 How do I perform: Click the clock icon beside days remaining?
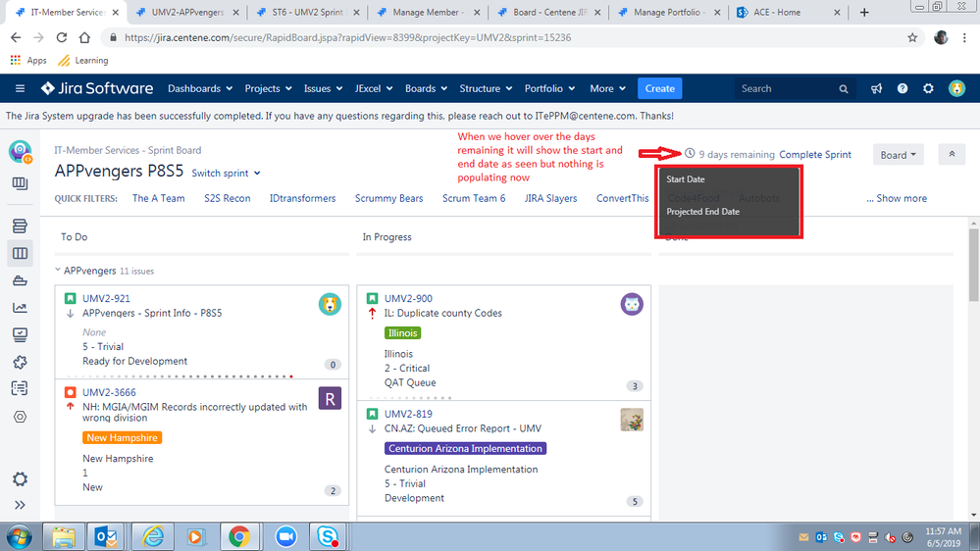[690, 154]
